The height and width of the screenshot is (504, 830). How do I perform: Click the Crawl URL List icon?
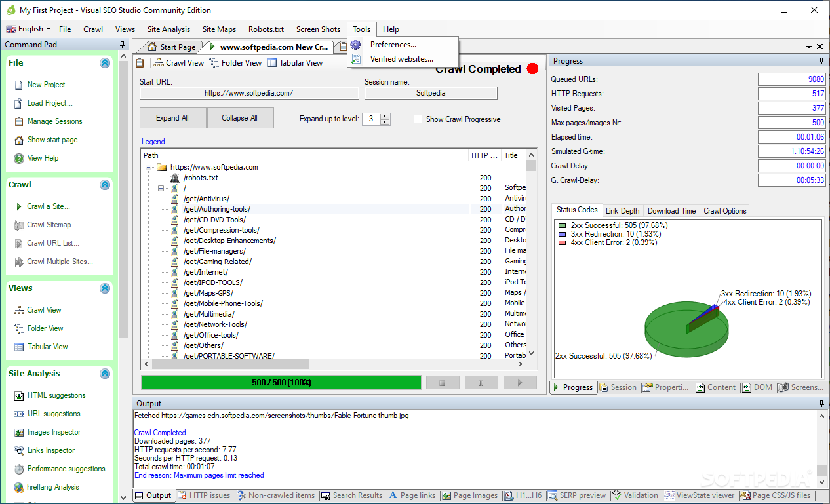[19, 243]
